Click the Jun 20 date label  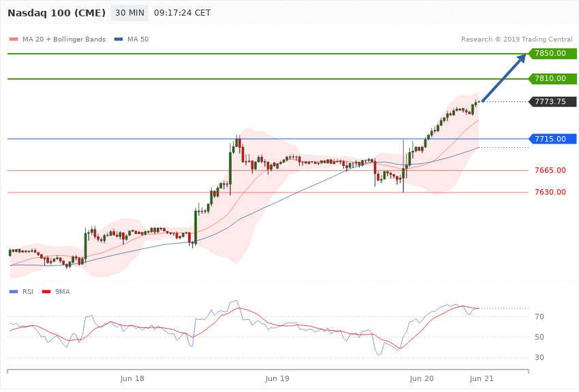click(x=422, y=378)
